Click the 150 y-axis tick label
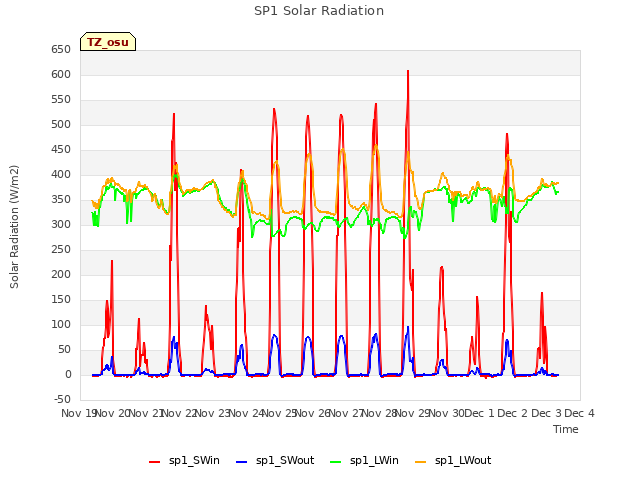 pos(61,300)
